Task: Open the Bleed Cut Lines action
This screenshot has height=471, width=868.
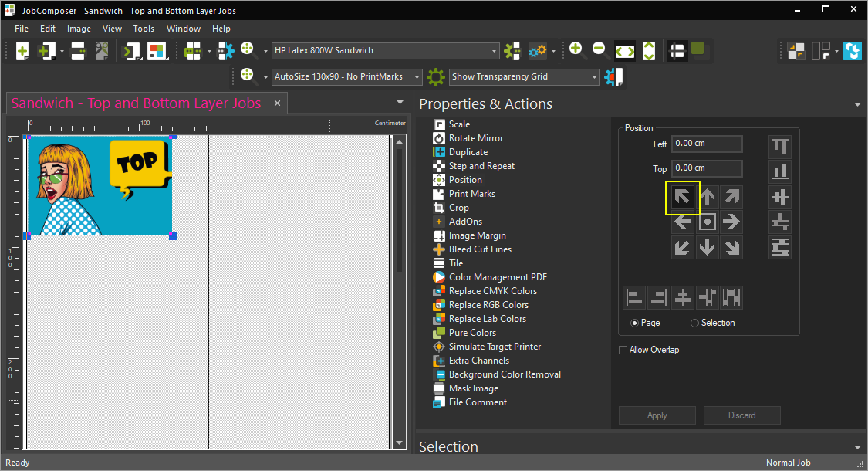Action: (x=480, y=249)
